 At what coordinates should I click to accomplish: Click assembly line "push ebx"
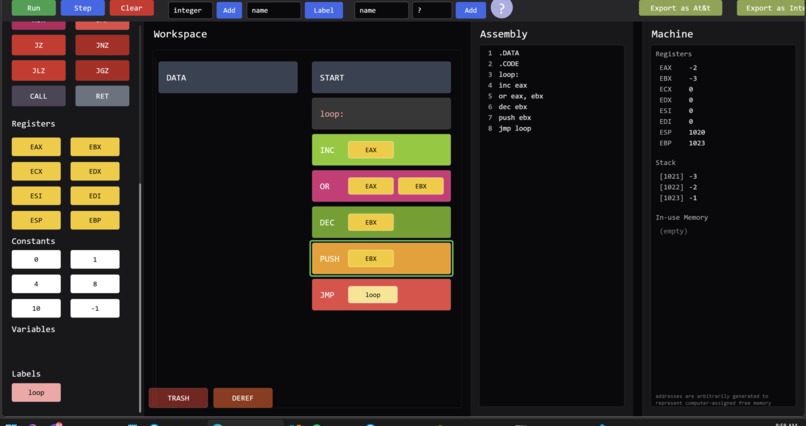(515, 118)
